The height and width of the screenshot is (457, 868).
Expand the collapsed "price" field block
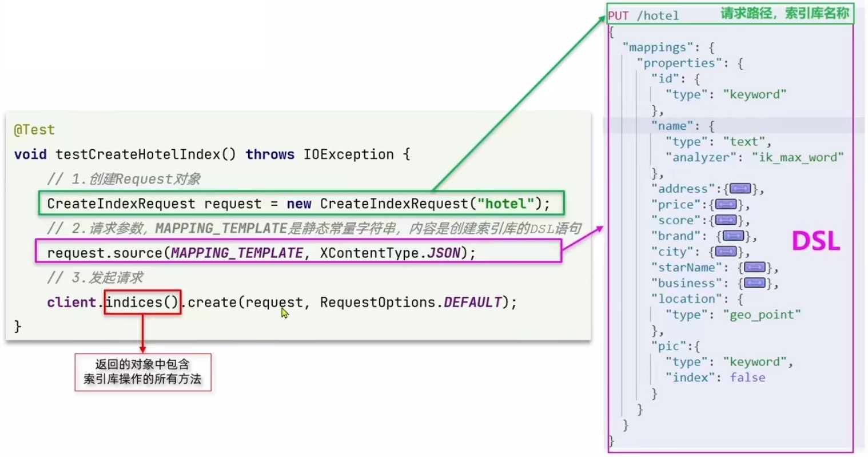pyautogui.click(x=726, y=204)
